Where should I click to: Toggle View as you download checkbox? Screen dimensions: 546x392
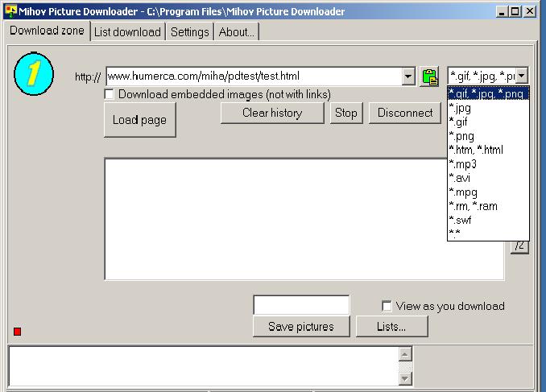pyautogui.click(x=387, y=306)
